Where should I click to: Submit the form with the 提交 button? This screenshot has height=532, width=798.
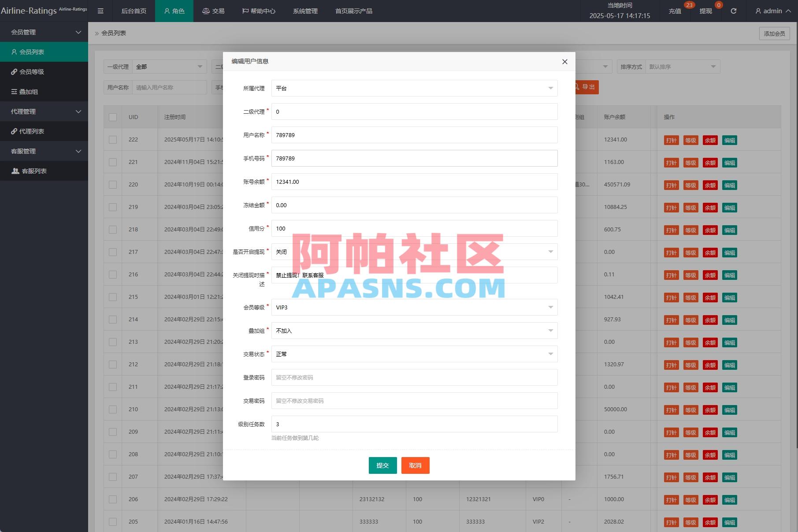382,465
